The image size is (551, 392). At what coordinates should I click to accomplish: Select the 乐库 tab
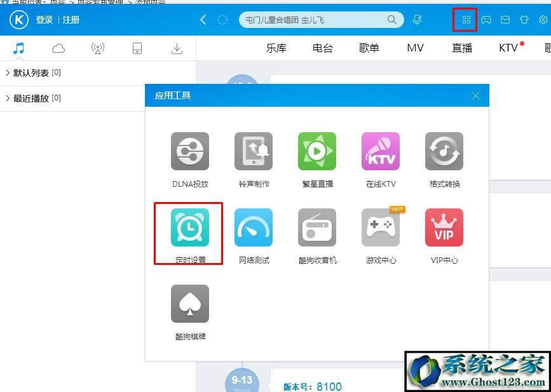(x=276, y=48)
